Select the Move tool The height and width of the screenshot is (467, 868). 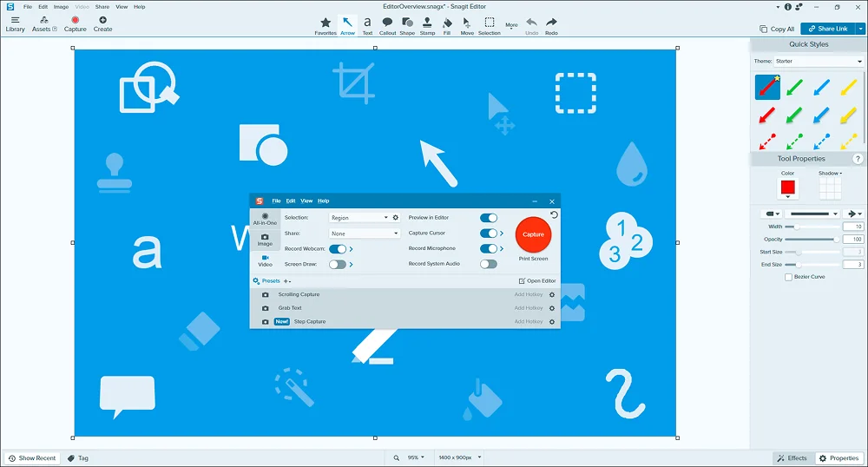[x=467, y=26]
